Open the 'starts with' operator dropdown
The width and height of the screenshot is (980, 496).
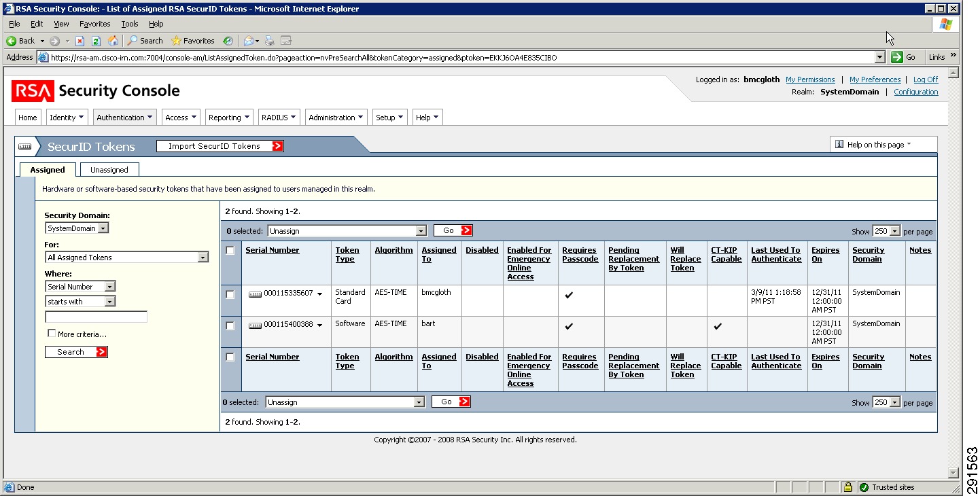click(80, 302)
